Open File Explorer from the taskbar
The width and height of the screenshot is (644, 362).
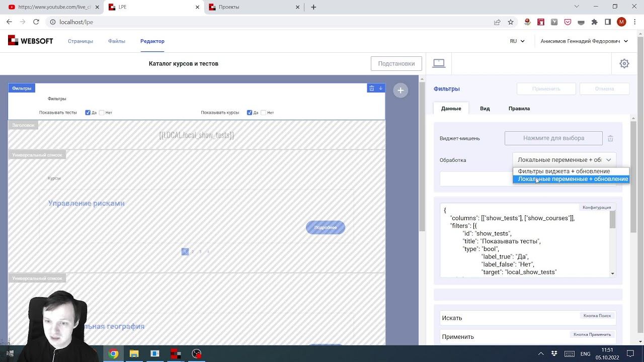[134, 354]
